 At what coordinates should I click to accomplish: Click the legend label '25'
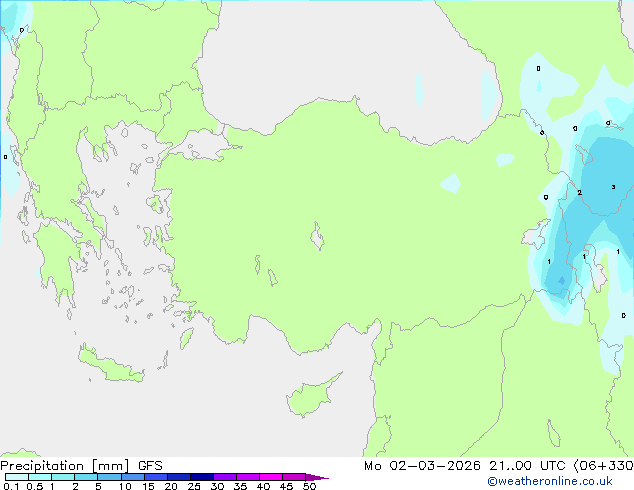point(194,486)
